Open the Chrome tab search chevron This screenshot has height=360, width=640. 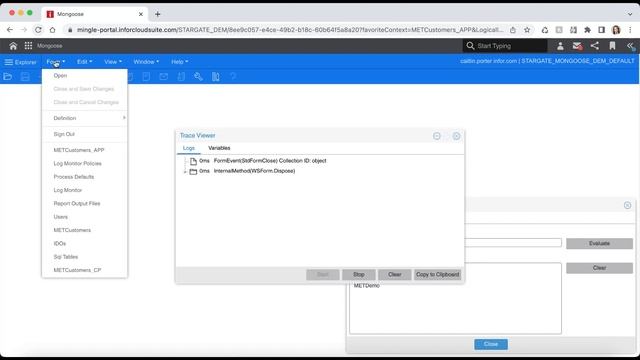[x=630, y=14]
